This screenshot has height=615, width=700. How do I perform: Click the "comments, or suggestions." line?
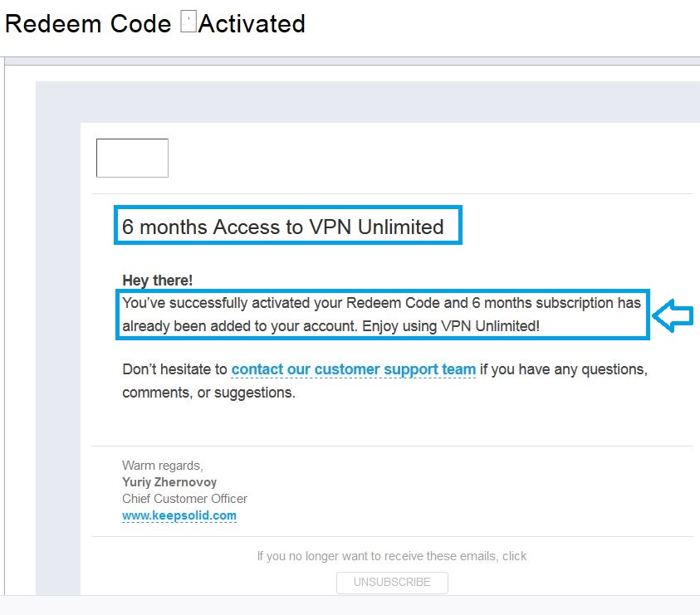click(x=208, y=393)
